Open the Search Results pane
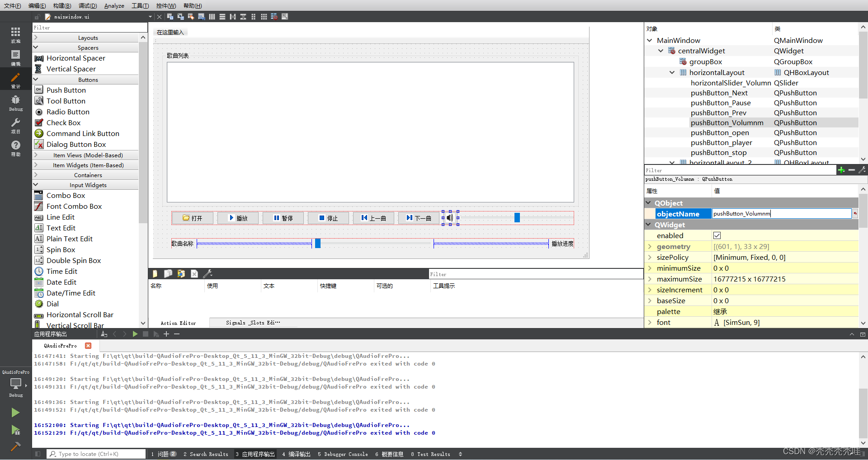 point(206,454)
